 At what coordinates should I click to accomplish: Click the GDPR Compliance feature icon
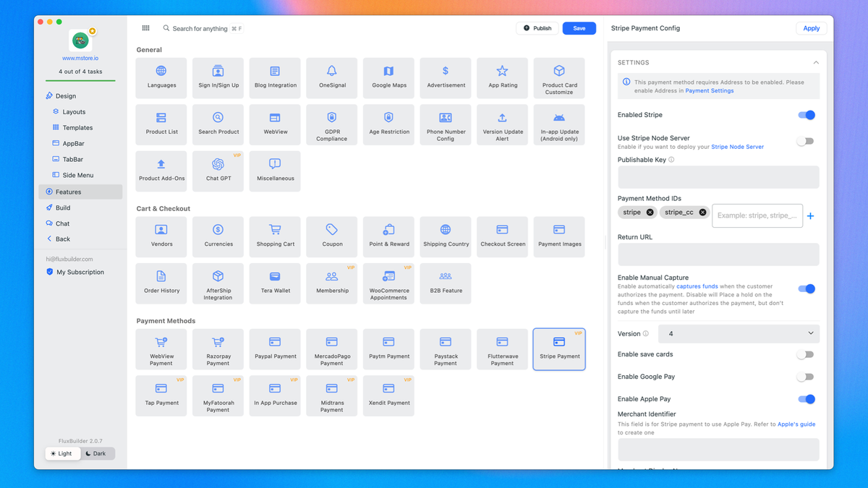[x=331, y=124]
